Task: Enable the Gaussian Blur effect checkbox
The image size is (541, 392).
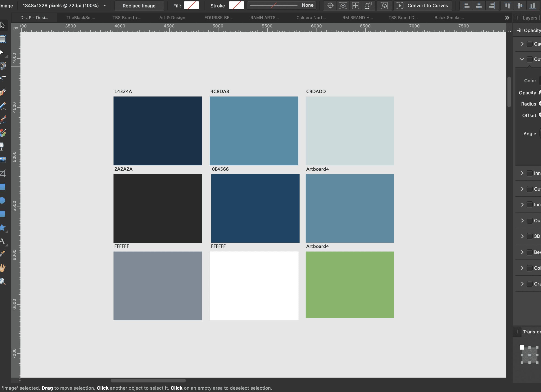Action: pos(529,44)
